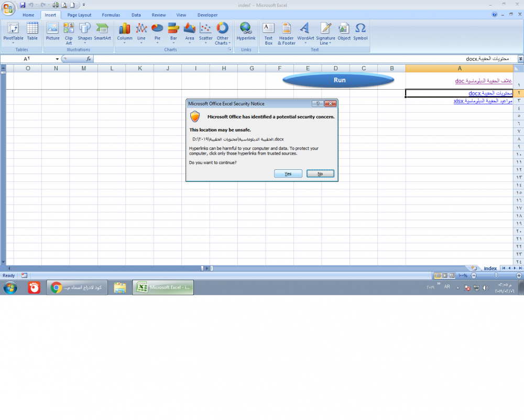The image size is (524, 420).
Task: Open the Charts group dialog launcher
Action: (230, 49)
